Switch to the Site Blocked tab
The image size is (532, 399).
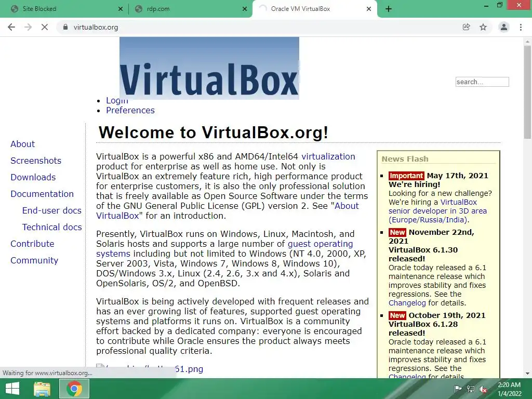pyautogui.click(x=64, y=9)
